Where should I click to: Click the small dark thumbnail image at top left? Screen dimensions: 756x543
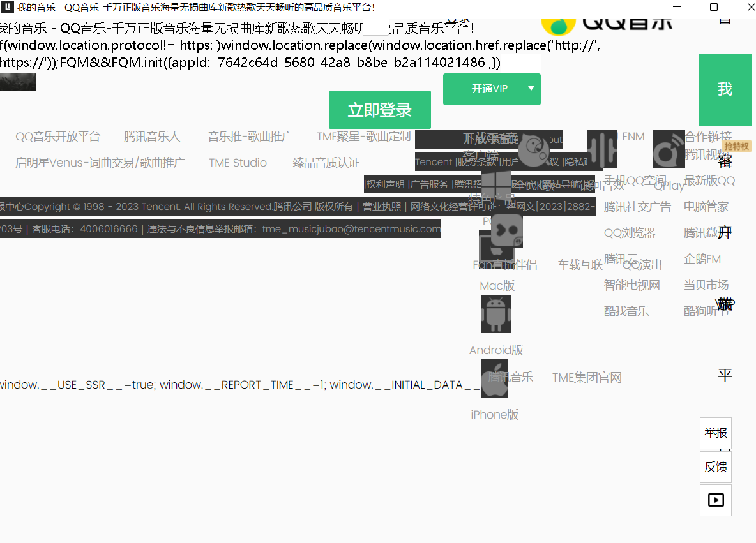(x=18, y=82)
